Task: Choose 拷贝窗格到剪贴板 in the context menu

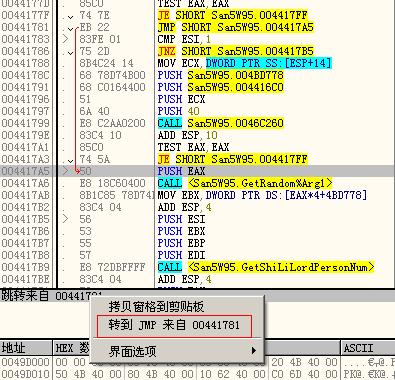Action: click(156, 307)
